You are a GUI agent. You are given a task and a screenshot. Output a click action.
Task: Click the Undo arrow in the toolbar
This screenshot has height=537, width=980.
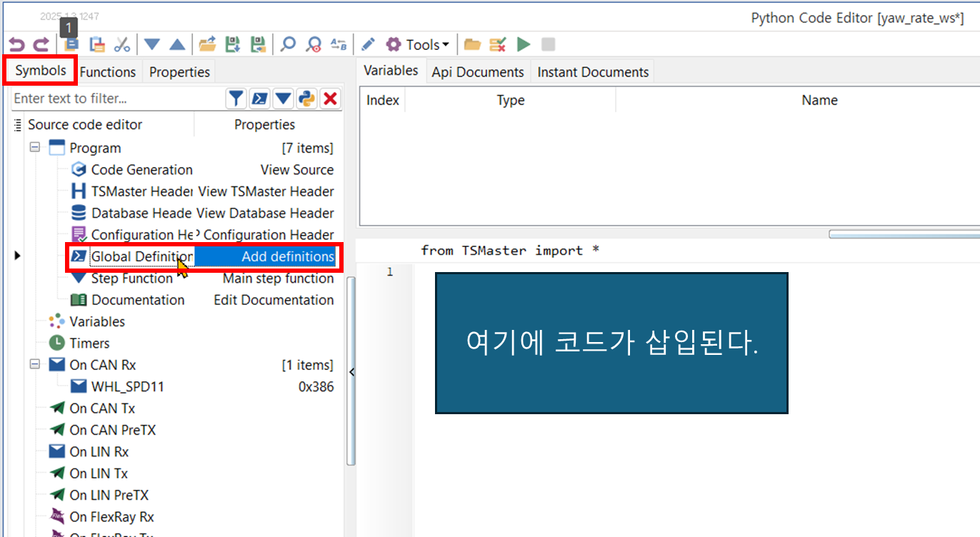pyautogui.click(x=16, y=45)
